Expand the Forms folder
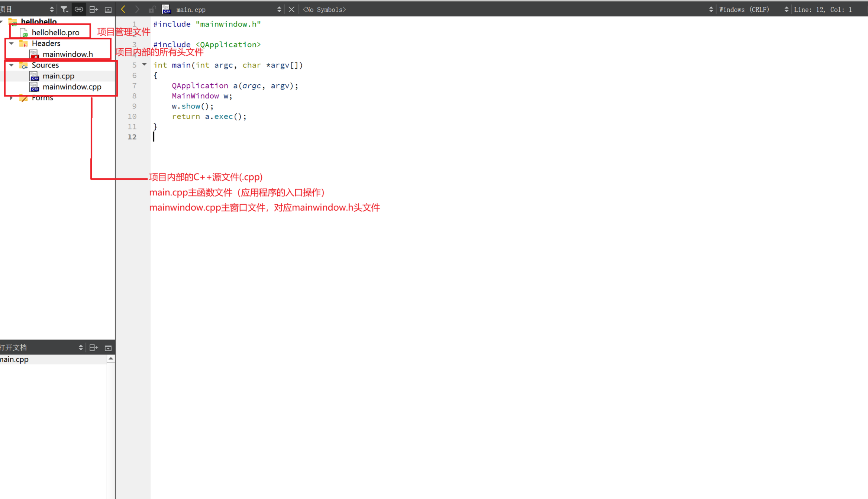868x499 pixels. tap(12, 98)
